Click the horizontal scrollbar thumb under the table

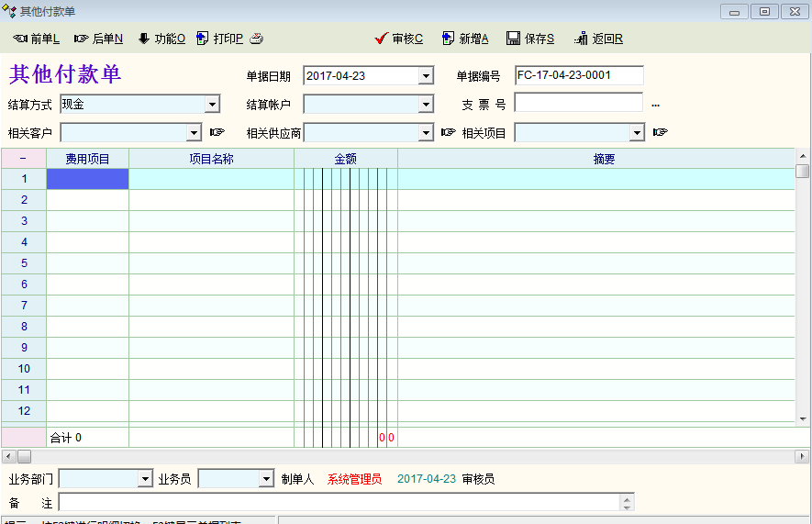[25, 456]
